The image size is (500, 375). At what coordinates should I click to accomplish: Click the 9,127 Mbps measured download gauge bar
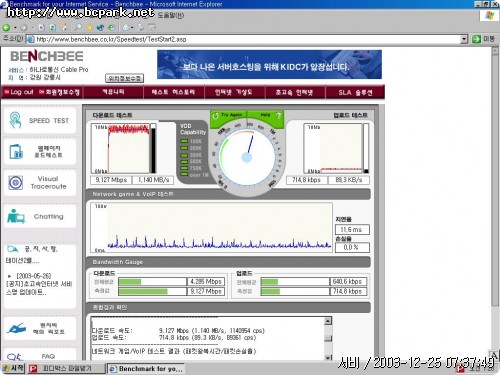pyautogui.click(x=152, y=291)
